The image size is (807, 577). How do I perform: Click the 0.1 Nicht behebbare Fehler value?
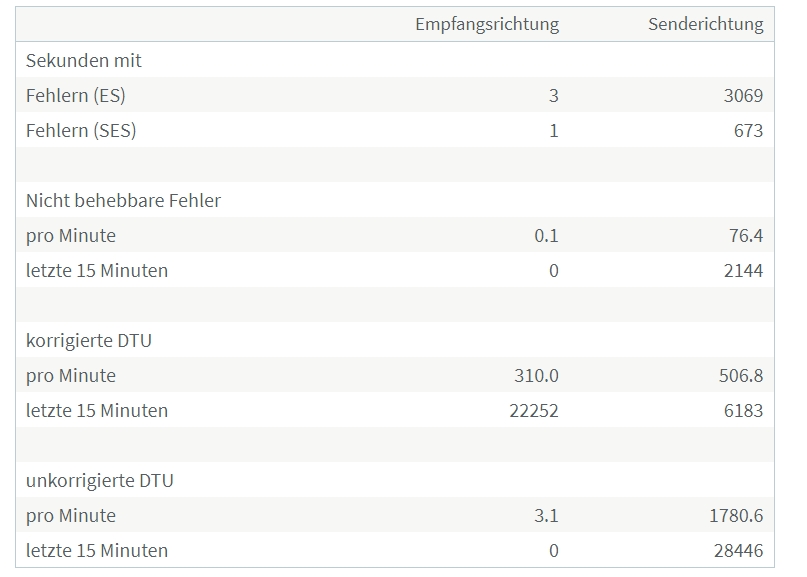(x=546, y=235)
